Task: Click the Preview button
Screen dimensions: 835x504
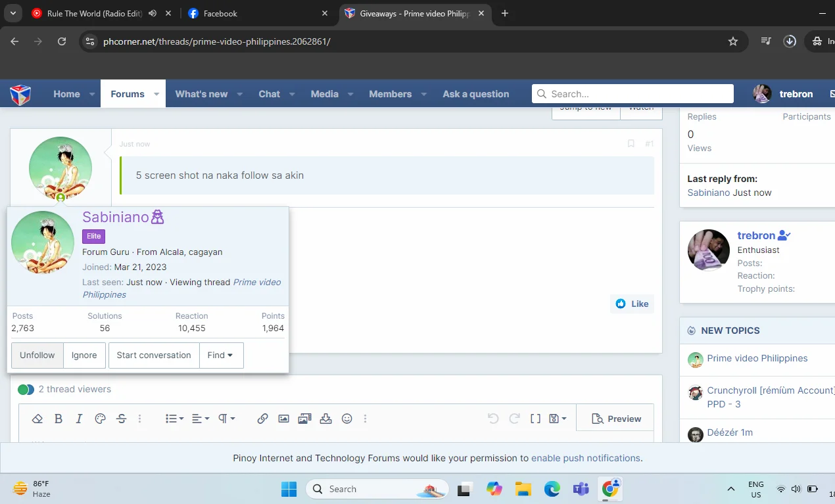Action: (x=616, y=419)
